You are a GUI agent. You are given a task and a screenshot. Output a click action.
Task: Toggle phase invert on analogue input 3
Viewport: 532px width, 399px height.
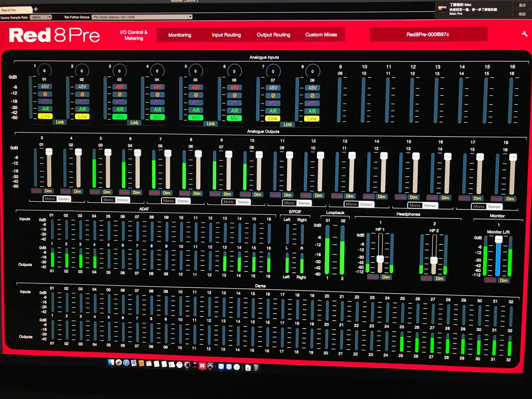coord(120,94)
